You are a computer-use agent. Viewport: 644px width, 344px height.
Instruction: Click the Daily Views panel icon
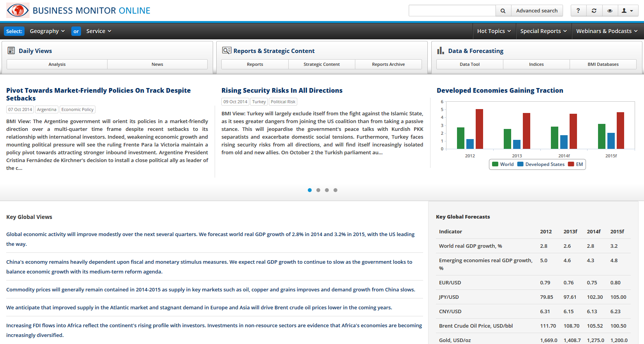pyautogui.click(x=11, y=51)
